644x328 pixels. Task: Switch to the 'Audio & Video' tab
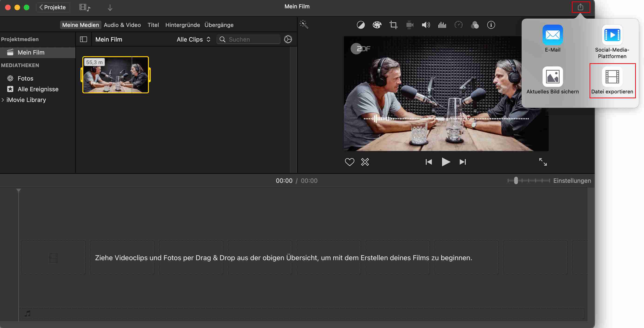click(x=122, y=25)
